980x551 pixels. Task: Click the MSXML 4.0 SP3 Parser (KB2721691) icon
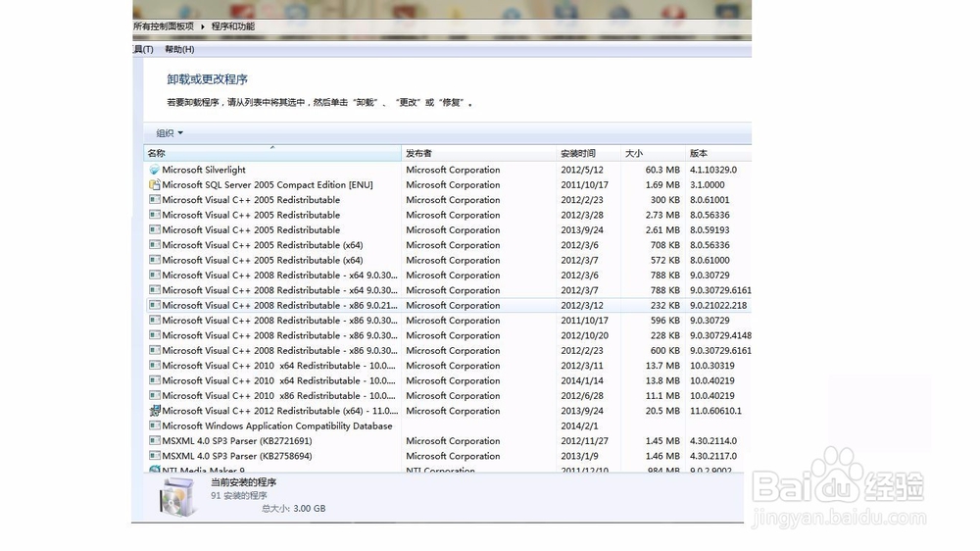[155, 441]
